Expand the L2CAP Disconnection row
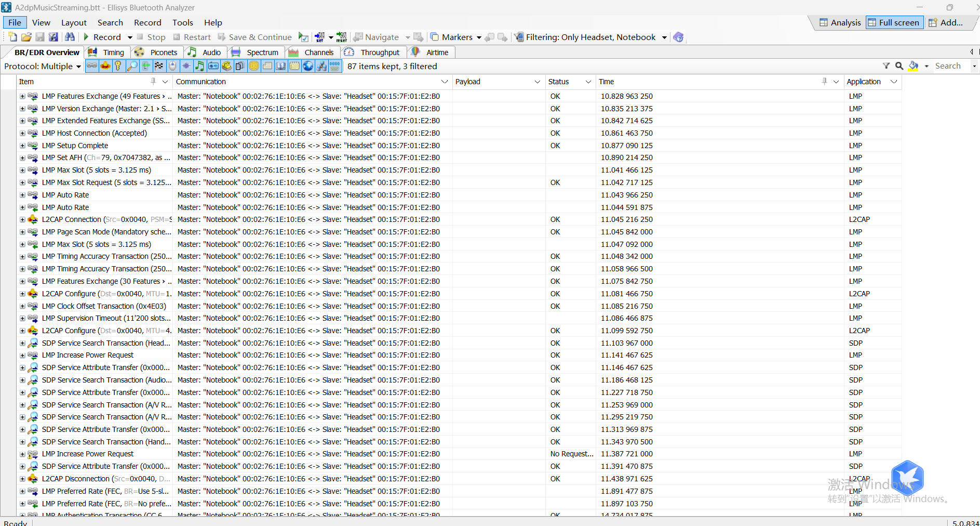The height and width of the screenshot is (526, 980). point(22,479)
